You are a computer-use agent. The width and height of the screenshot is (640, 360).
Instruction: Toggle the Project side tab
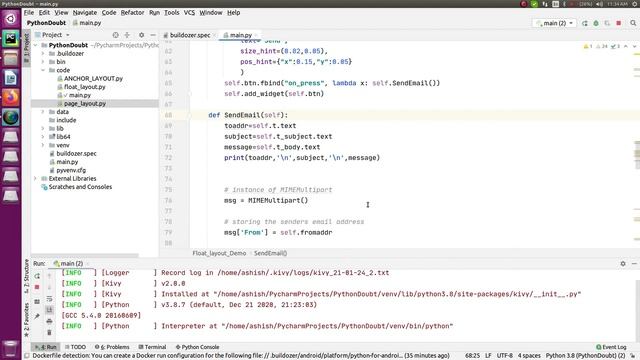(27, 48)
